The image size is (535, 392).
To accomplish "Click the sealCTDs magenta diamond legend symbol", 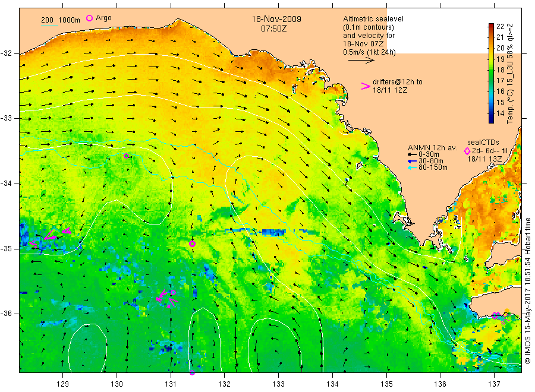I will point(467,151).
